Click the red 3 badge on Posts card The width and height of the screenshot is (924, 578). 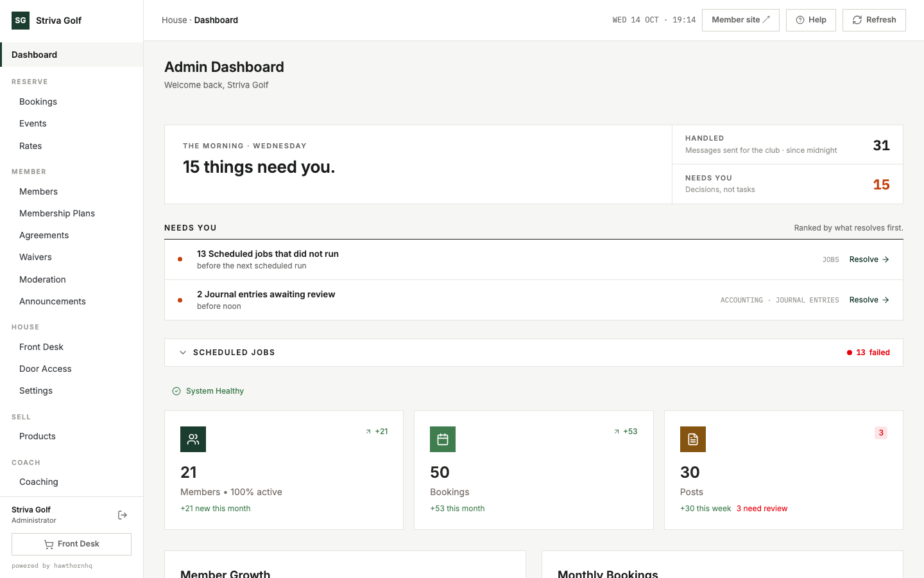coord(881,433)
